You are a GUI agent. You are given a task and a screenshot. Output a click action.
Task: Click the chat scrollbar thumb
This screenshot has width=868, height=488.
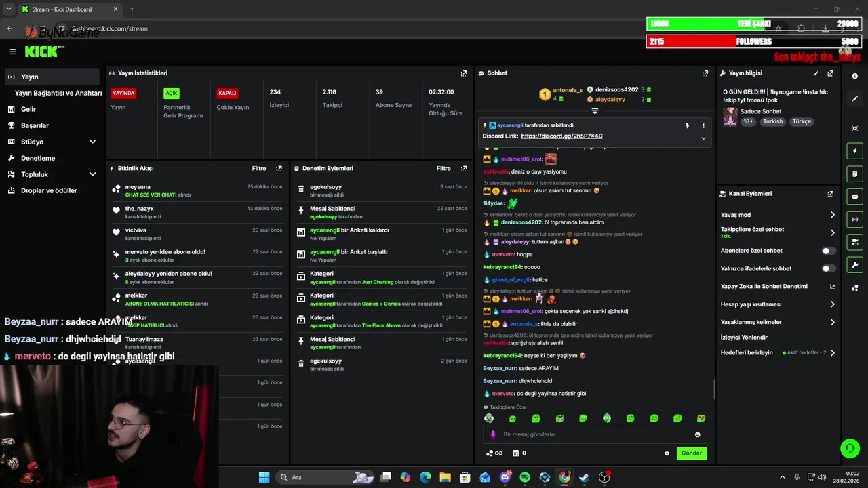tap(714, 389)
